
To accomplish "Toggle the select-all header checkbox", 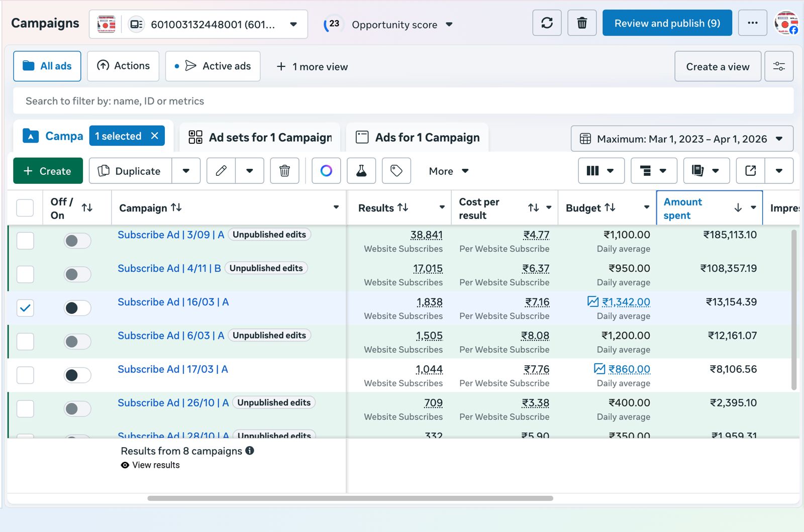I will [25, 207].
